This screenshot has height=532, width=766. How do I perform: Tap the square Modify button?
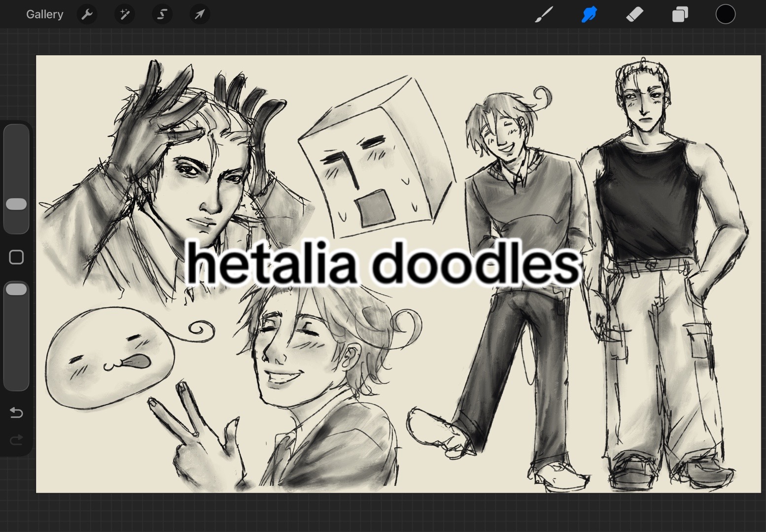(16, 257)
